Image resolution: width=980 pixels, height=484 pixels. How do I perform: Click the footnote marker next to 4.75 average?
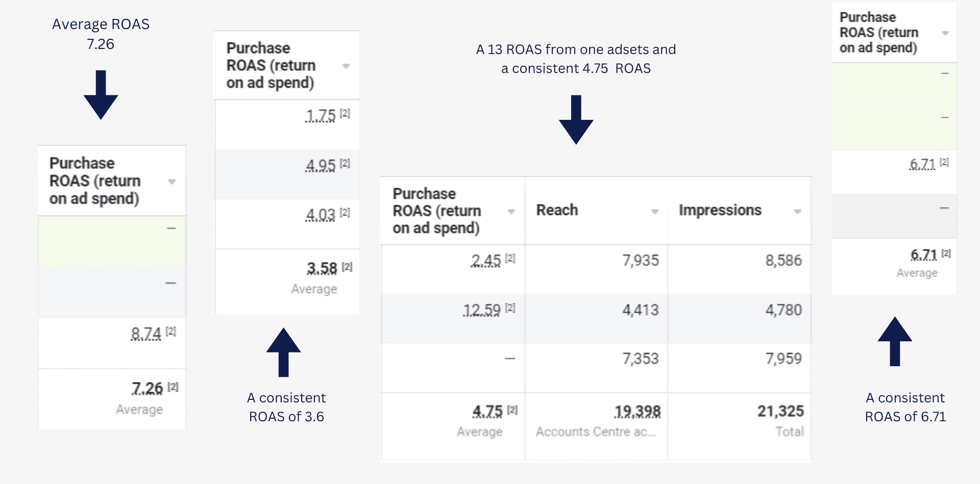click(x=512, y=410)
